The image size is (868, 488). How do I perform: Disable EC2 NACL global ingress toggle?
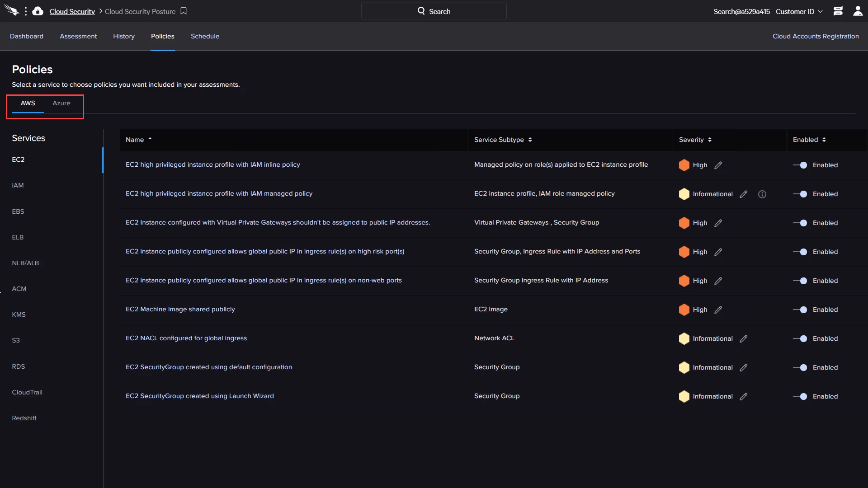pyautogui.click(x=800, y=339)
